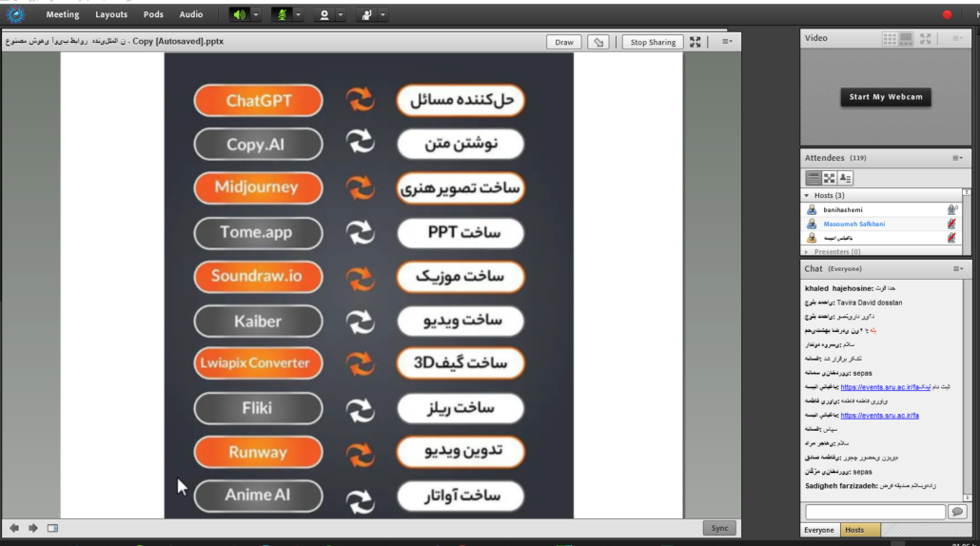Open the microphone options dropdown arrow

click(x=298, y=14)
